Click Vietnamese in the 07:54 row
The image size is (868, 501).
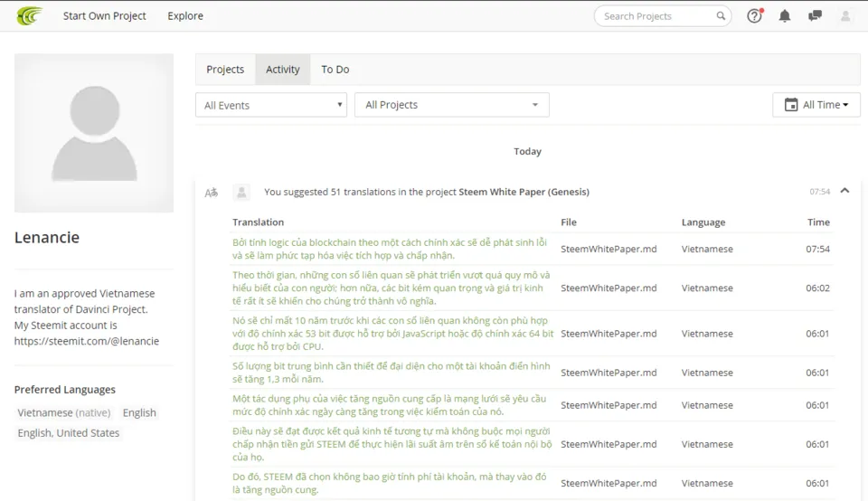click(x=707, y=249)
